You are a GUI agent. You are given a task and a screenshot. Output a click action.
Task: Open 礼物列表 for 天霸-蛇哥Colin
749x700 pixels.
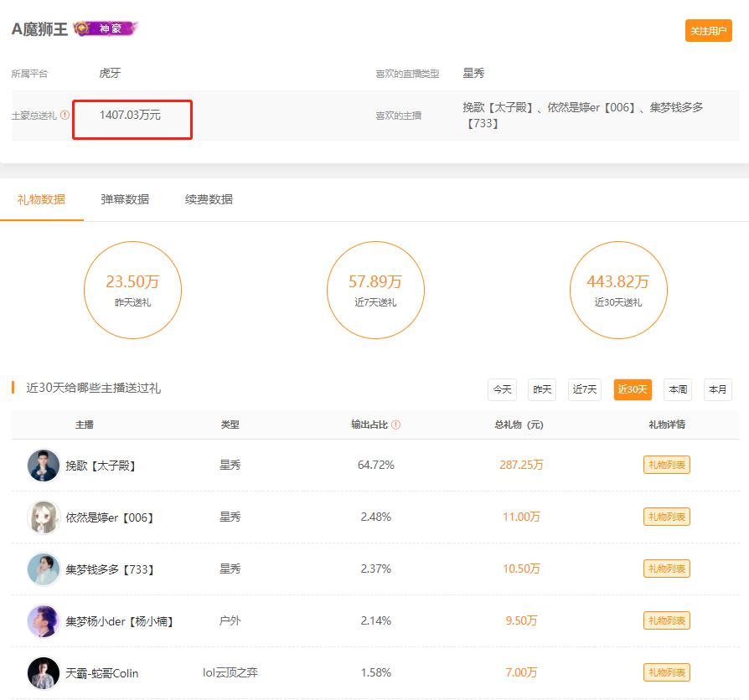pos(666,673)
